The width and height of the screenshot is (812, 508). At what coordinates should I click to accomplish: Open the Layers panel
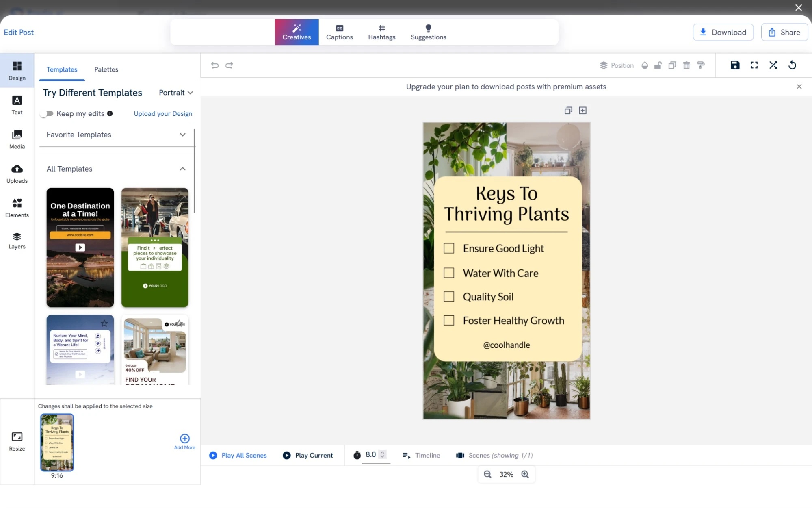17,241
